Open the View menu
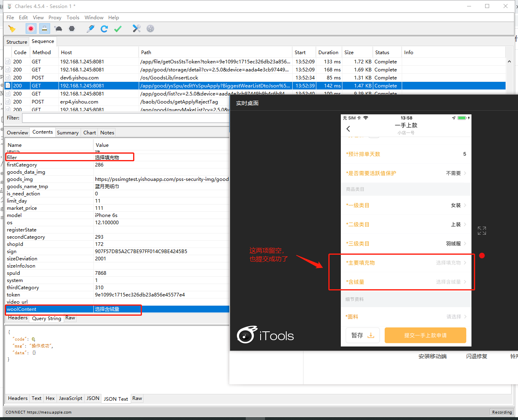Viewport: 518px width, 420px height. (x=38, y=18)
